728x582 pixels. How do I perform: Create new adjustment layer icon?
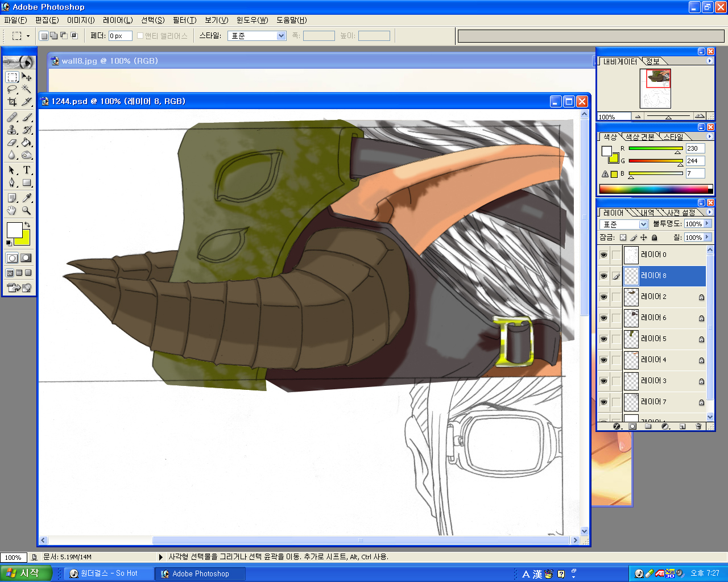[x=665, y=426]
